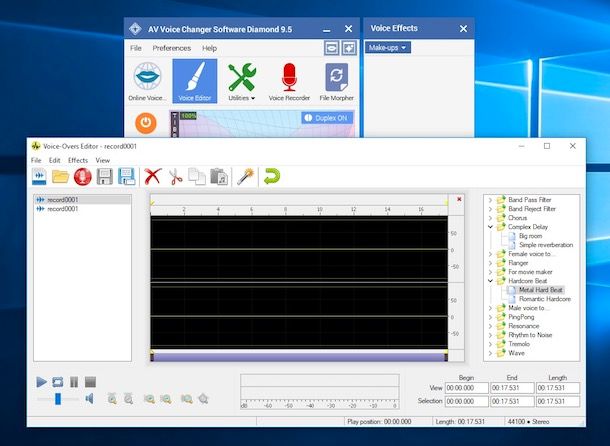Expand the Chorus effect folder

click(x=490, y=218)
